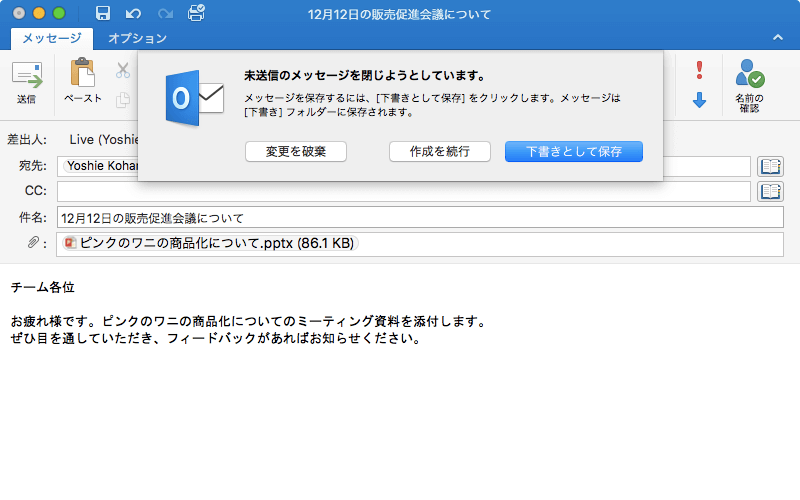The image size is (800, 500).
Task: Click the red close window button
Action: click(x=19, y=13)
